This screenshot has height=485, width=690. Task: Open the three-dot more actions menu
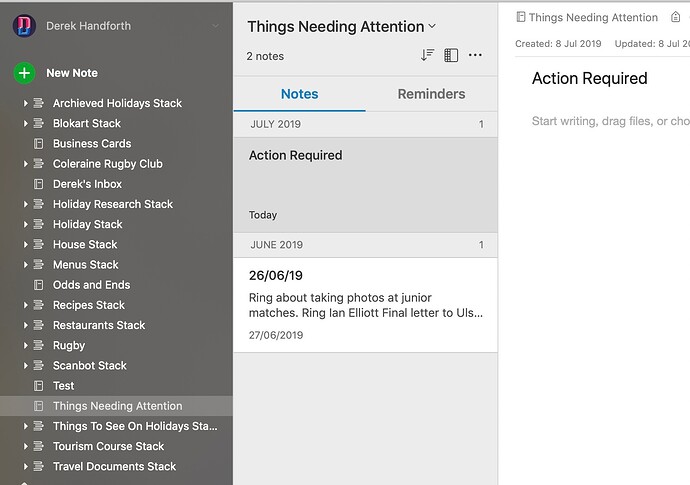point(475,55)
